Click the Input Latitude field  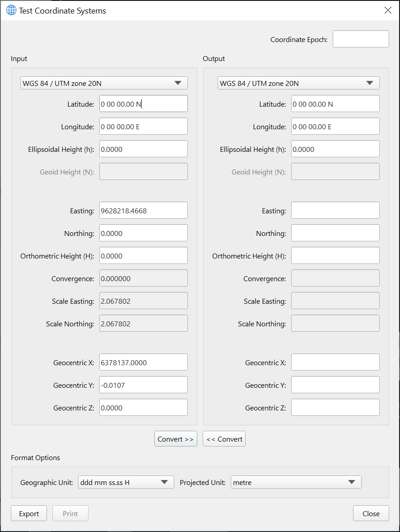pos(143,104)
